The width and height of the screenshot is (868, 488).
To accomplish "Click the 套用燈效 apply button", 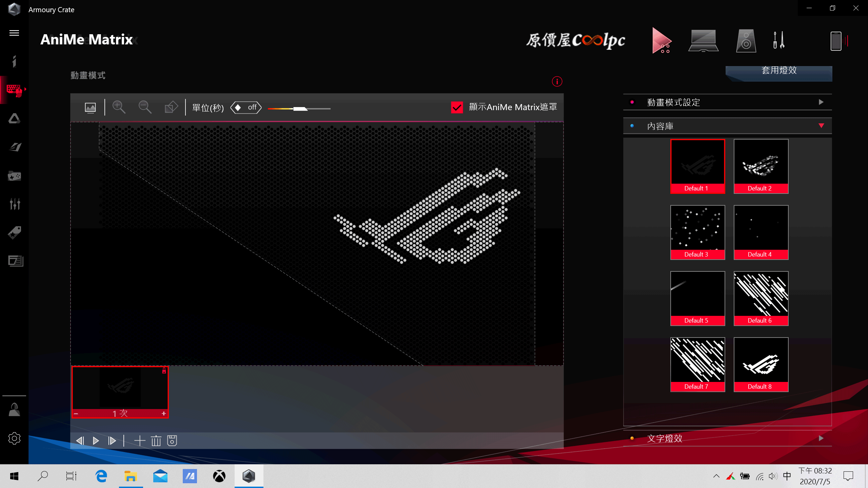I will (779, 73).
